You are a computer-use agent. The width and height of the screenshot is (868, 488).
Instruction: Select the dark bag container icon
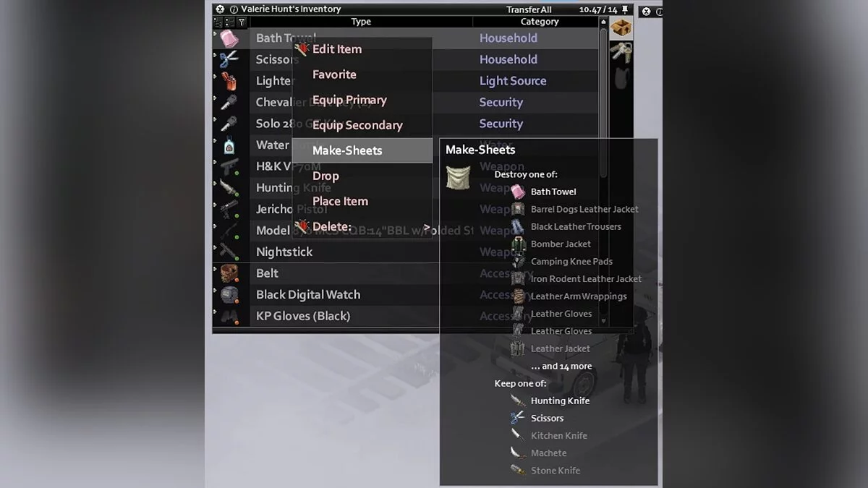click(x=621, y=77)
